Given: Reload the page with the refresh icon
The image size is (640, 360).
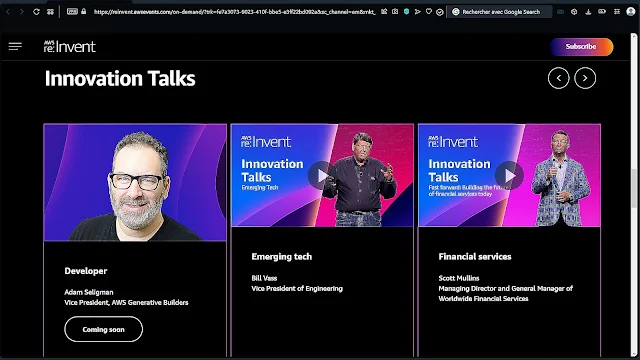Looking at the screenshot, I should coord(36,12).
